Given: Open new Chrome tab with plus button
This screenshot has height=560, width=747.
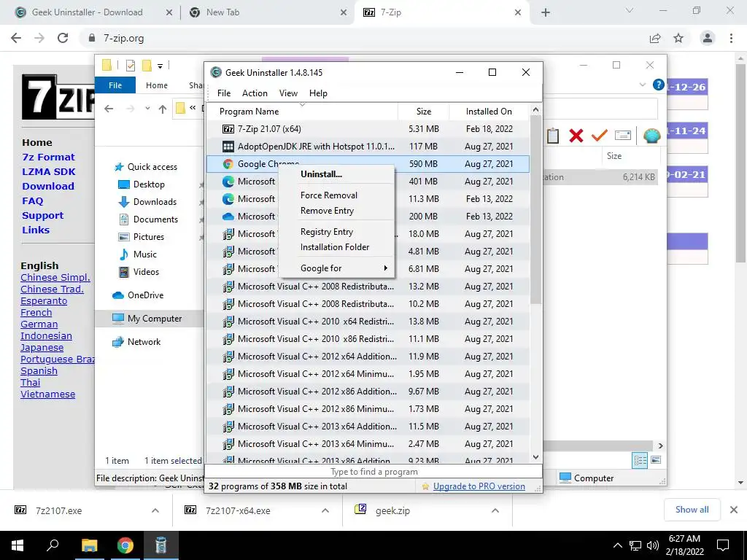Looking at the screenshot, I should coord(546,12).
